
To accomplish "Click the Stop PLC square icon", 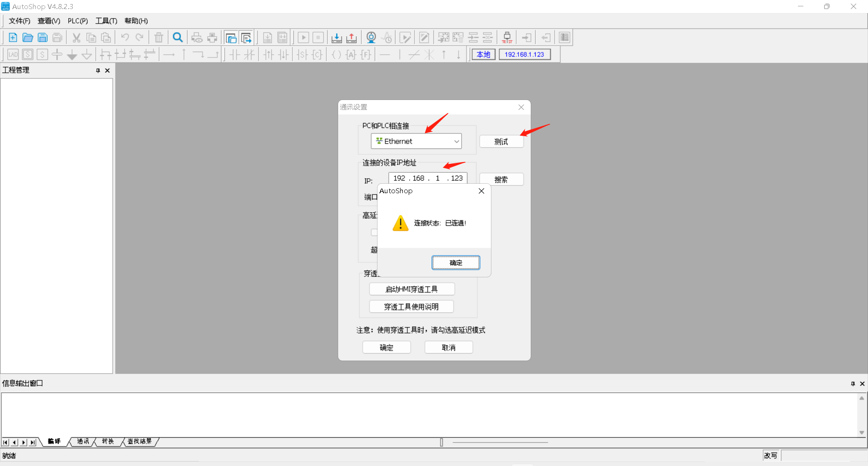I will coord(318,38).
